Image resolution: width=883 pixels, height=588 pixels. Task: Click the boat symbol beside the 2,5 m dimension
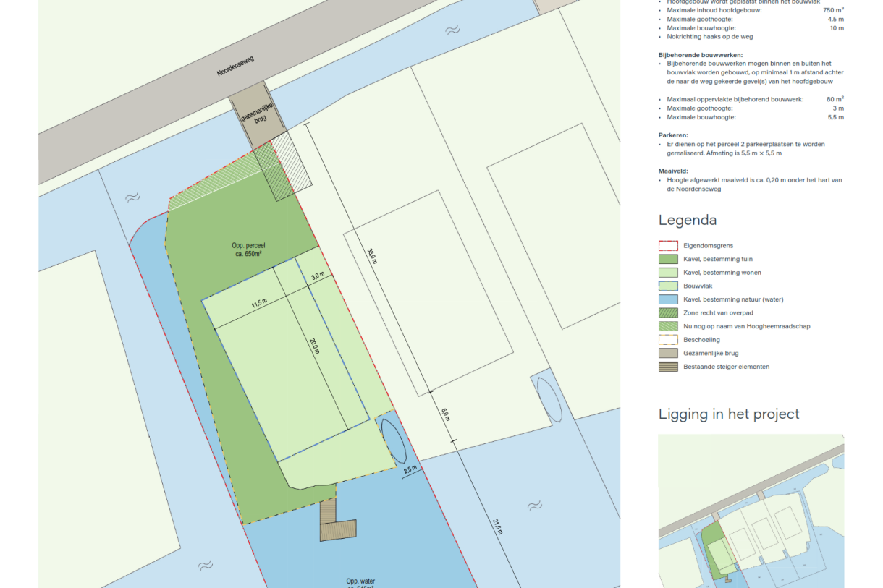[x=393, y=440]
